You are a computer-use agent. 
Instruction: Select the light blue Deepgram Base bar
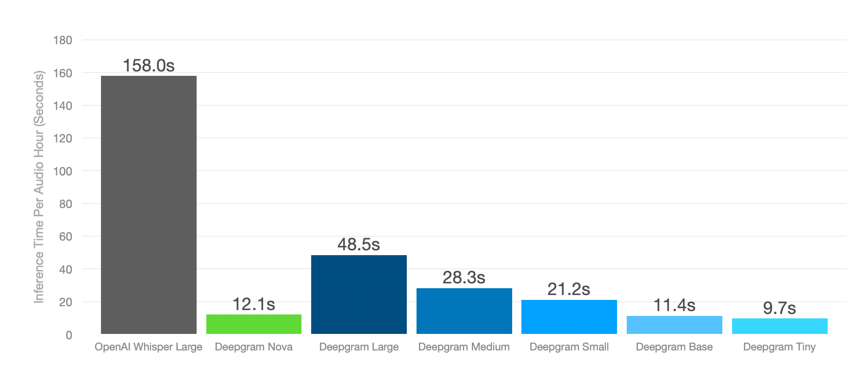(674, 325)
